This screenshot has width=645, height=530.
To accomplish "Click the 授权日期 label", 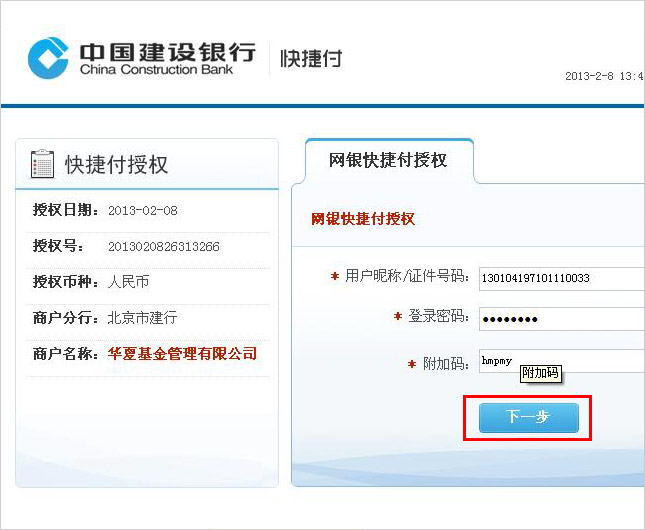I will point(66,210).
